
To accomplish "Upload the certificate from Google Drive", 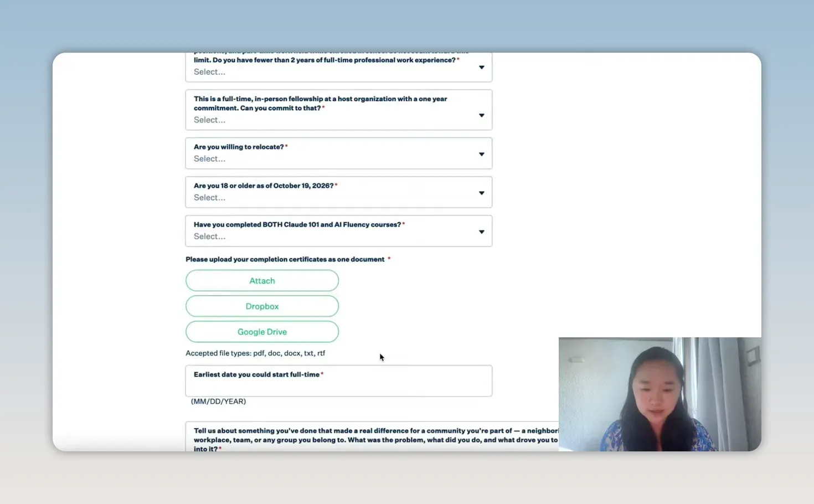I will coord(262,332).
